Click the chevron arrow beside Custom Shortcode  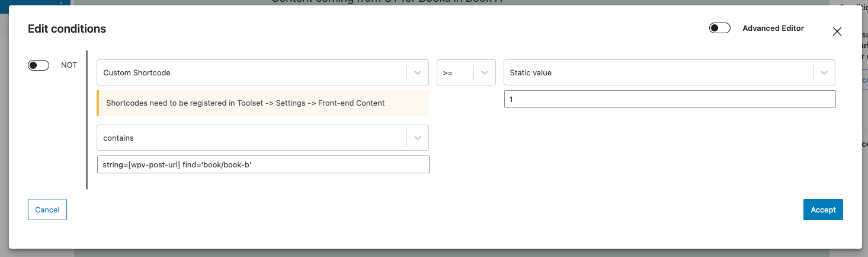click(x=418, y=72)
